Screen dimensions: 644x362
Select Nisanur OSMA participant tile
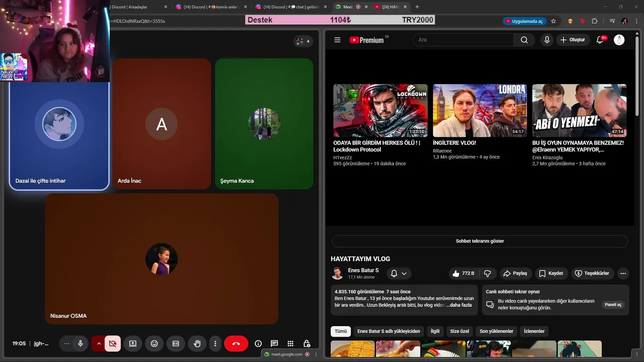tap(162, 259)
